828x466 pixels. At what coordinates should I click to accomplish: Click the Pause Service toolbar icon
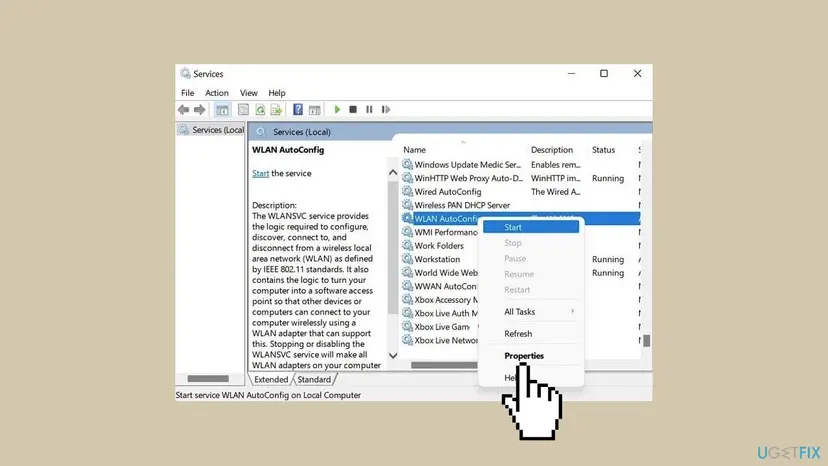pyautogui.click(x=369, y=109)
